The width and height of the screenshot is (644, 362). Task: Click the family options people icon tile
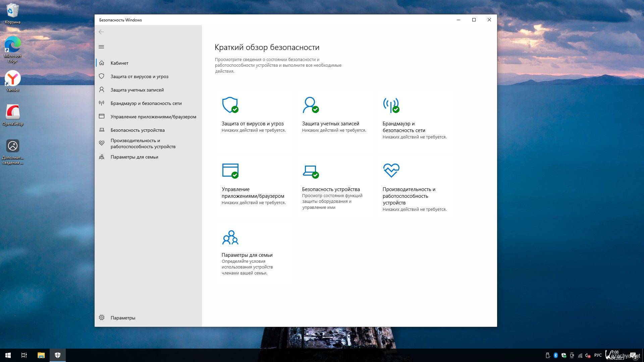(x=230, y=237)
